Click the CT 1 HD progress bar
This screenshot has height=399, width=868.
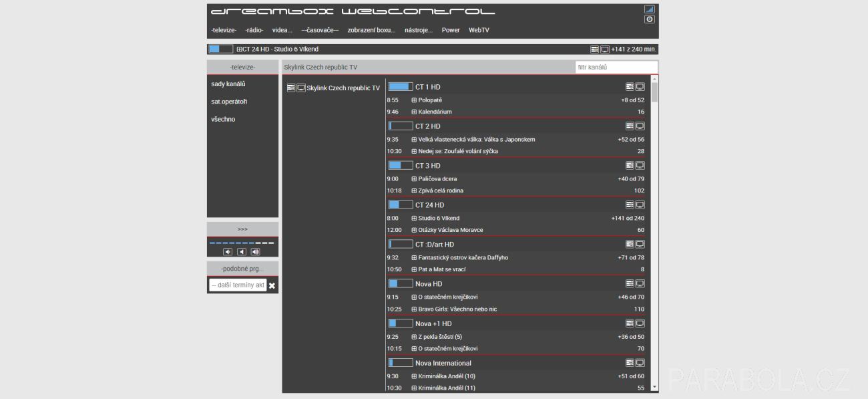pyautogui.click(x=401, y=87)
